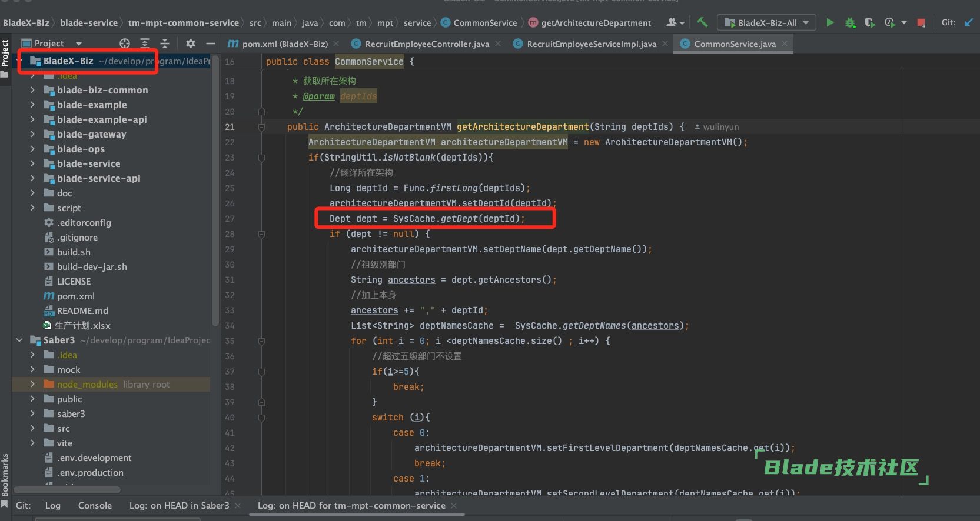Screen dimensions: 980x521
Task: Fold the for loop at line 35
Action: click(x=261, y=341)
